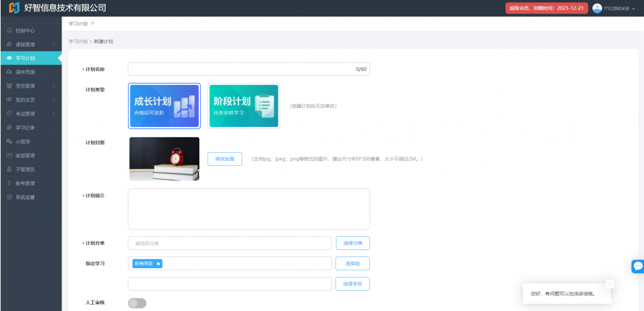Click the 修改封面 button
Image resolution: width=644 pixels, height=311 pixels.
tap(225, 159)
